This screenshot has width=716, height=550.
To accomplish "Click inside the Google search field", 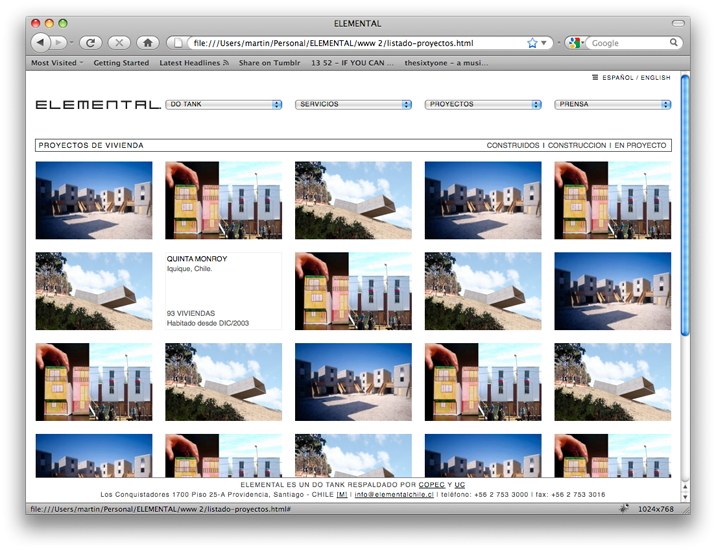I will 628,43.
